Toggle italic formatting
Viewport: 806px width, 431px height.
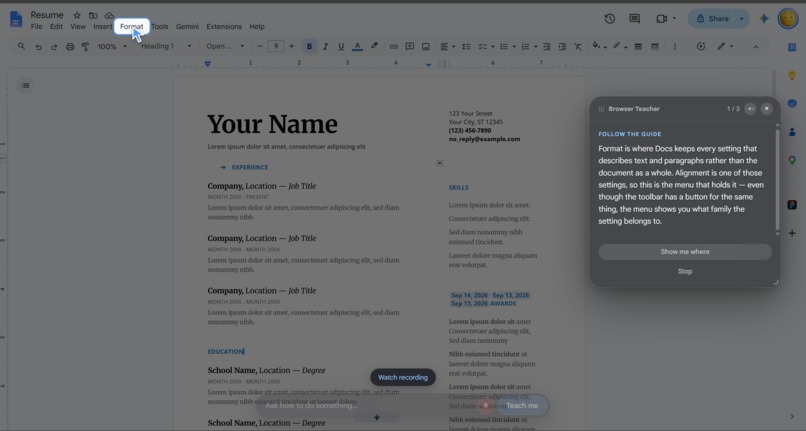(325, 47)
